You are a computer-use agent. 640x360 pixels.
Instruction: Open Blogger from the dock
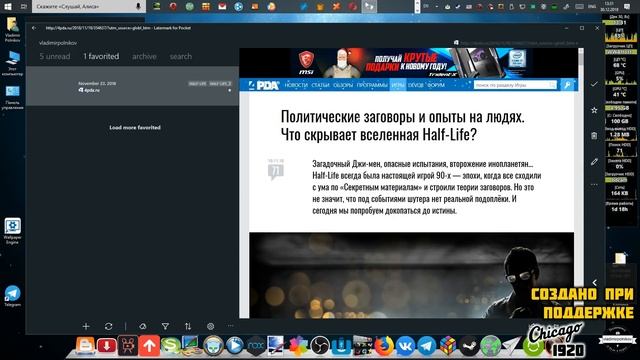[85, 346]
